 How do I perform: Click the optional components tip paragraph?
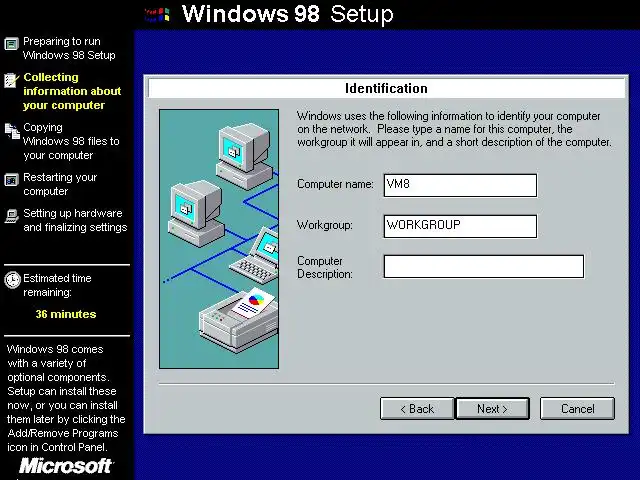click(66, 398)
